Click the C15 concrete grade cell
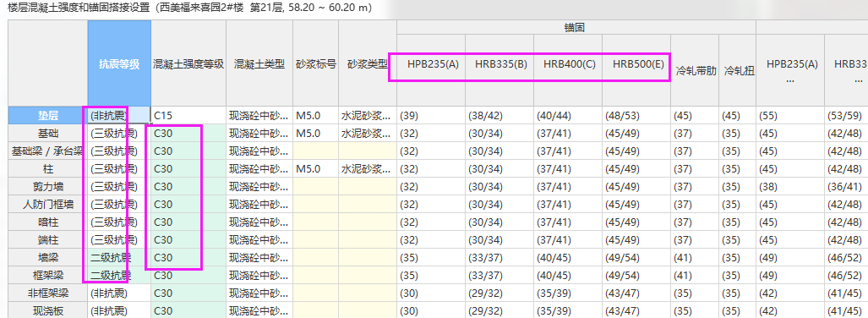The image size is (868, 318). pos(188,116)
